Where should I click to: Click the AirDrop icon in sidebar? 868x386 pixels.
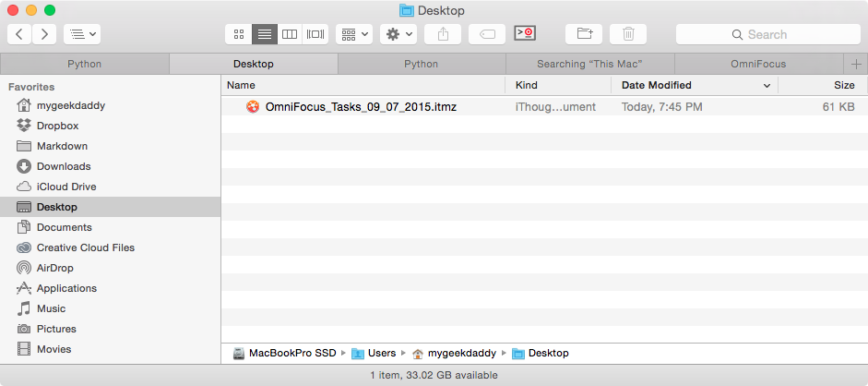24,268
